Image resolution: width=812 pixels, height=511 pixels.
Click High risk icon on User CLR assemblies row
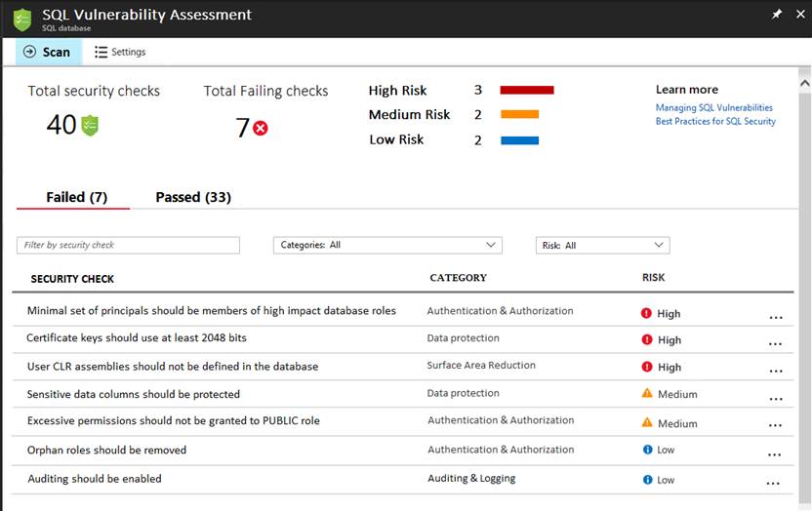click(647, 367)
